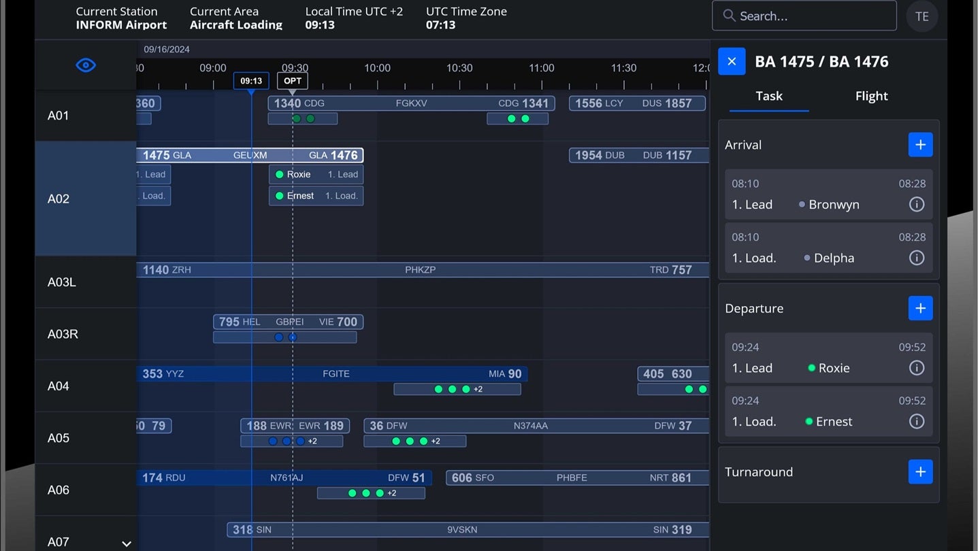This screenshot has height=551, width=980.
Task: Add a new Arrival task
Action: [920, 144]
